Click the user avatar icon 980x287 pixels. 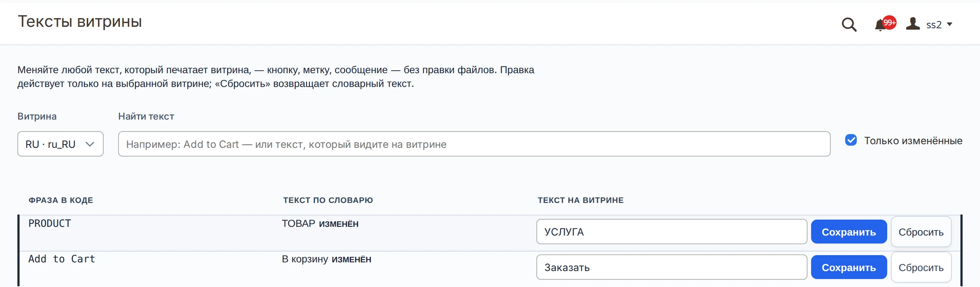coord(913,24)
